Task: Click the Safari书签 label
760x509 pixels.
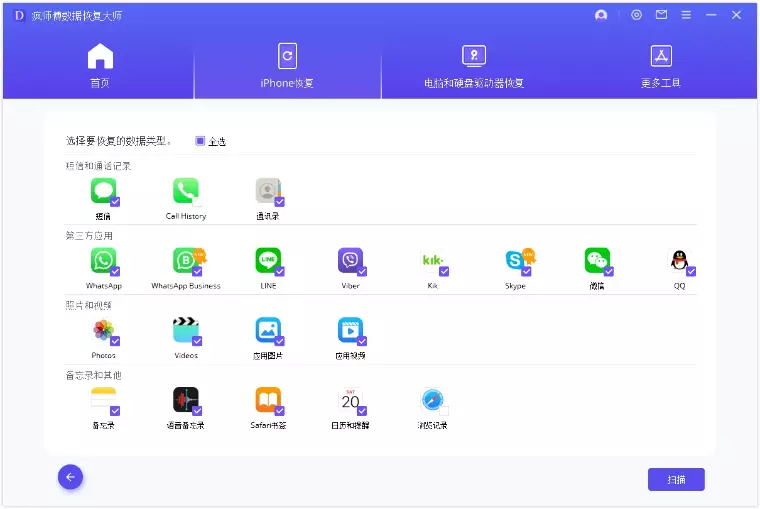Action: pos(268,425)
